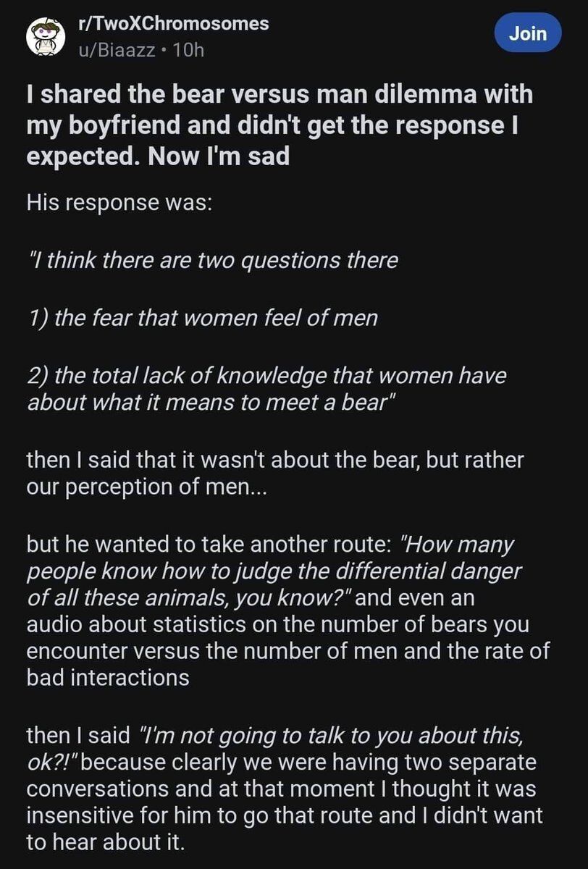Viewport: 588px width, 869px height.
Task: Select the "His response was:" text line
Action: (119, 203)
